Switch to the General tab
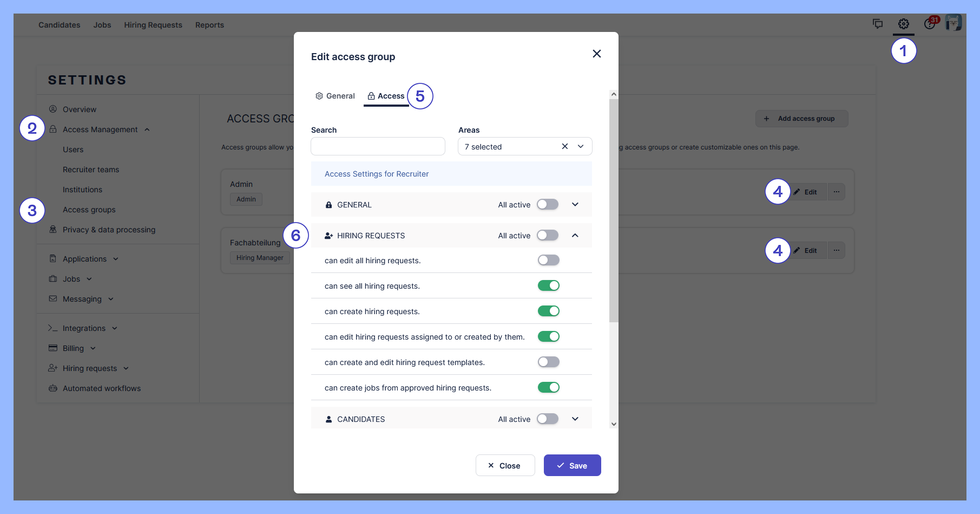Image resolution: width=980 pixels, height=514 pixels. click(x=335, y=96)
